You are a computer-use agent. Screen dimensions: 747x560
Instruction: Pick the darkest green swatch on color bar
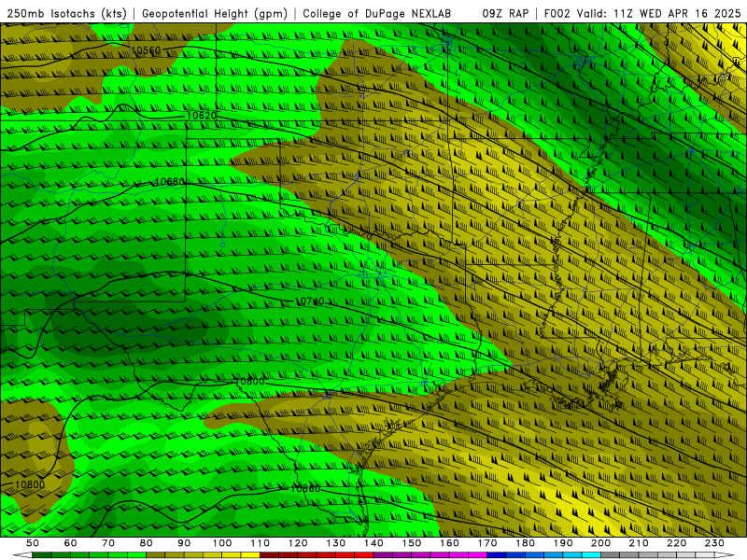(x=42, y=555)
